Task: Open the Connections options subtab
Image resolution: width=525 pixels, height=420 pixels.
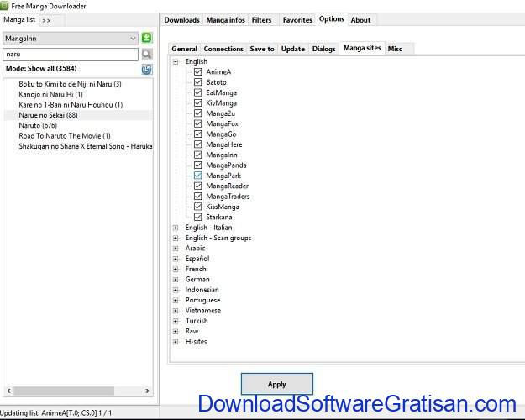Action: [x=223, y=49]
